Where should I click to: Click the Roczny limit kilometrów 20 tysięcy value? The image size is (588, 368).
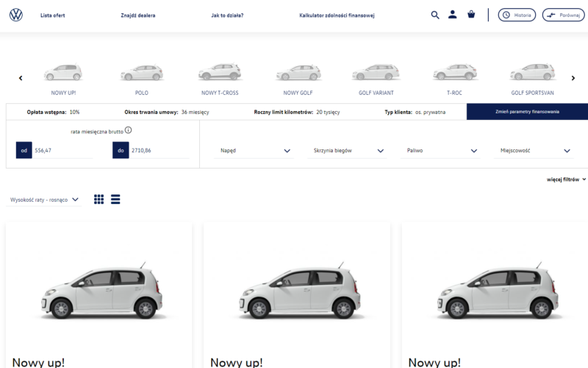coord(328,113)
